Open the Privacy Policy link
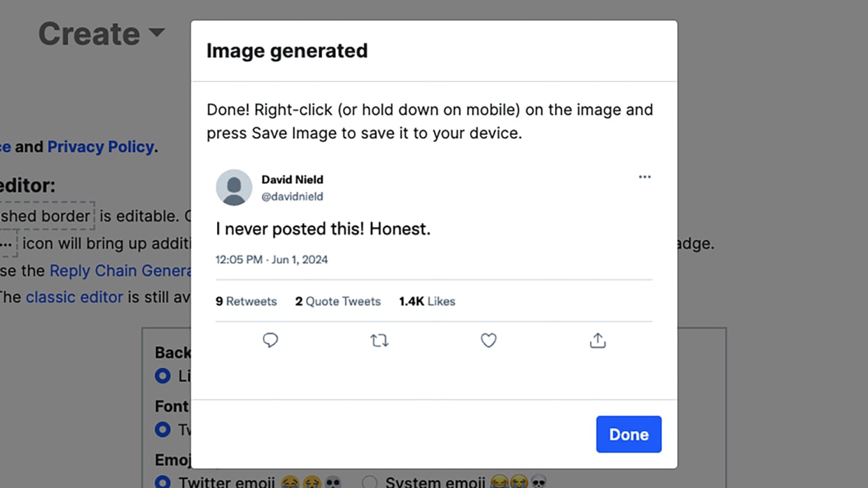This screenshot has height=488, width=868. 101,147
